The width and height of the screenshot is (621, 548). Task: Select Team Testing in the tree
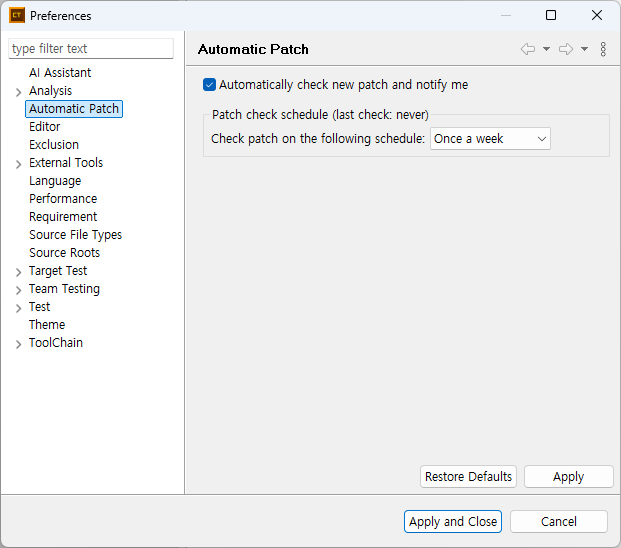64,289
